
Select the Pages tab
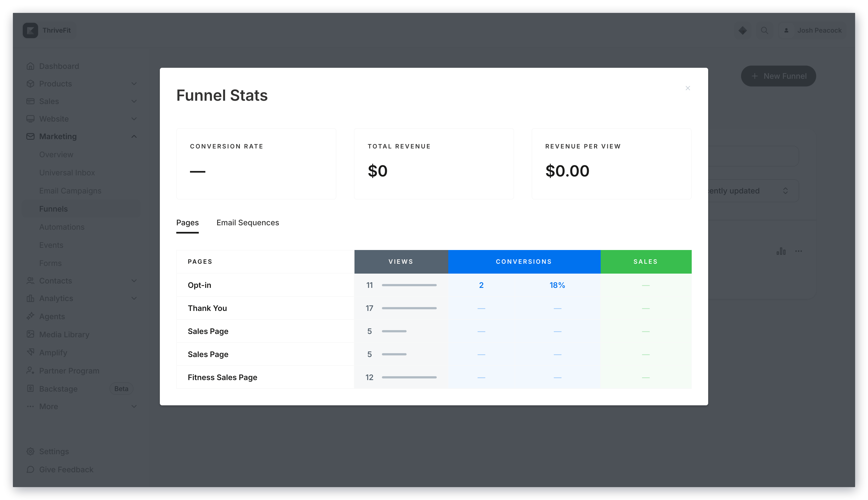click(x=187, y=223)
